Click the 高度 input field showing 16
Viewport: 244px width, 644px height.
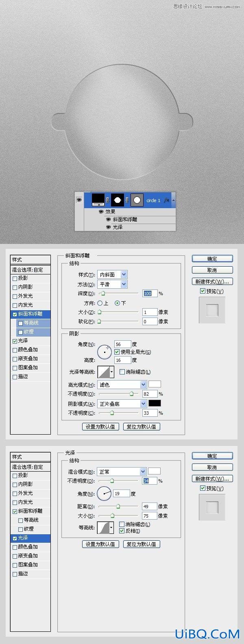pos(123,360)
